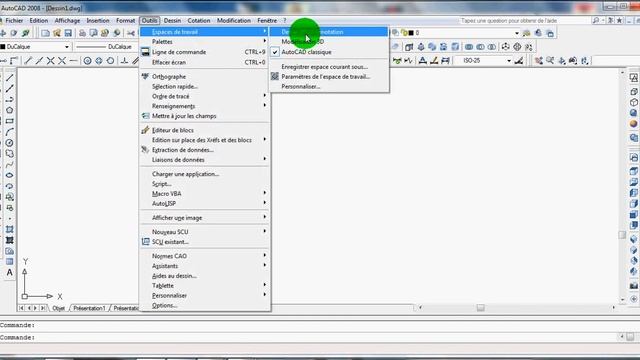Click the Plot preview toolbar icon
The width and height of the screenshot is (640, 360).
point(93,33)
